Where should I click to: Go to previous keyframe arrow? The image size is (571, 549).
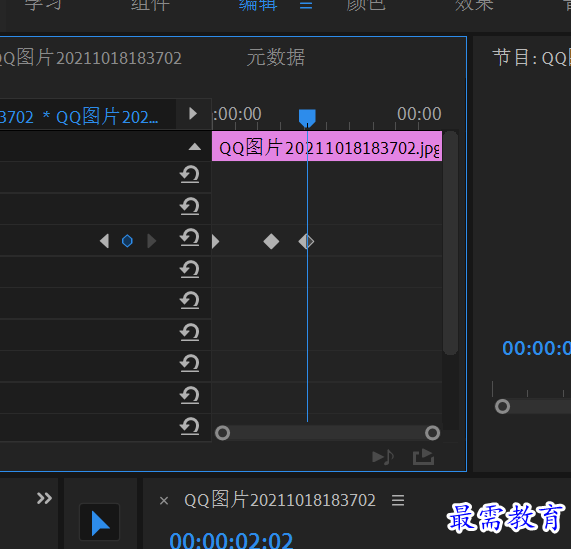pyautogui.click(x=105, y=241)
